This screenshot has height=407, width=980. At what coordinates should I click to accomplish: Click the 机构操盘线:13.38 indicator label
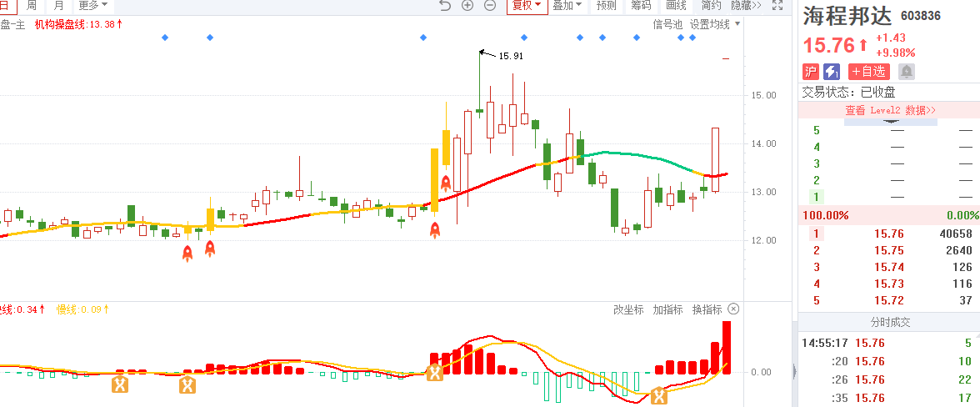tap(78, 24)
